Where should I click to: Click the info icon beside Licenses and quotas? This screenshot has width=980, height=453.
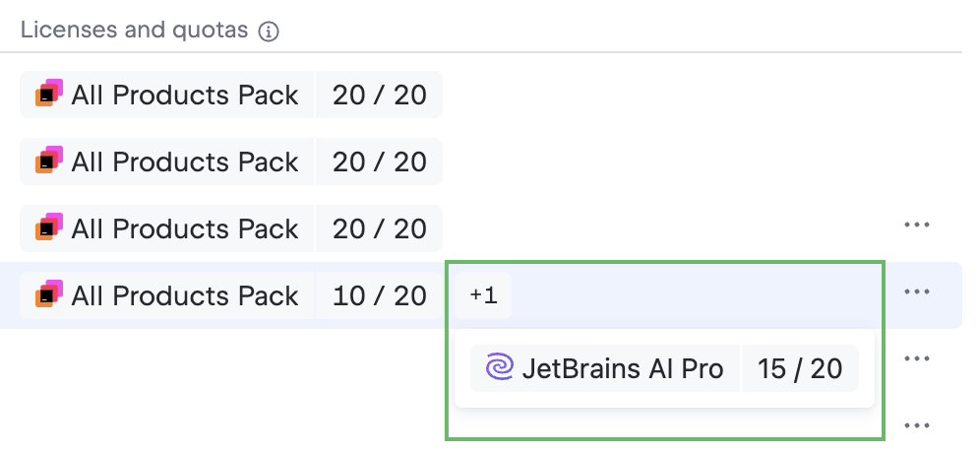pos(269,32)
